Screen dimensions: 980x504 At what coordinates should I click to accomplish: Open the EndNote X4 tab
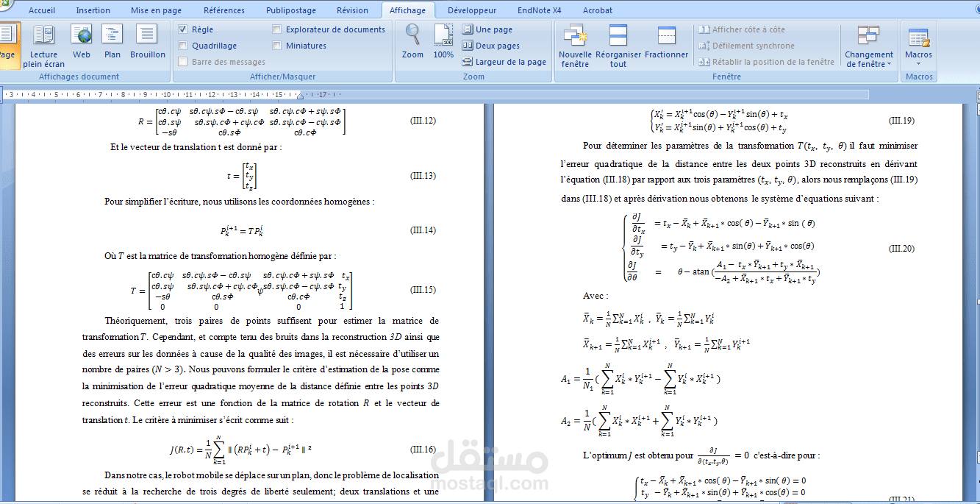(540, 10)
